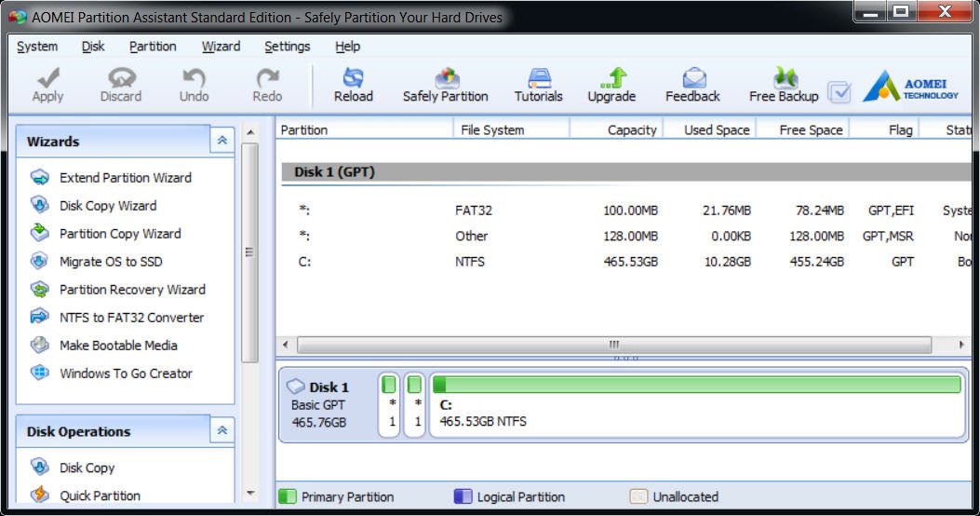Open Feedback envelope icon
The width and height of the screenshot is (980, 516).
[693, 78]
